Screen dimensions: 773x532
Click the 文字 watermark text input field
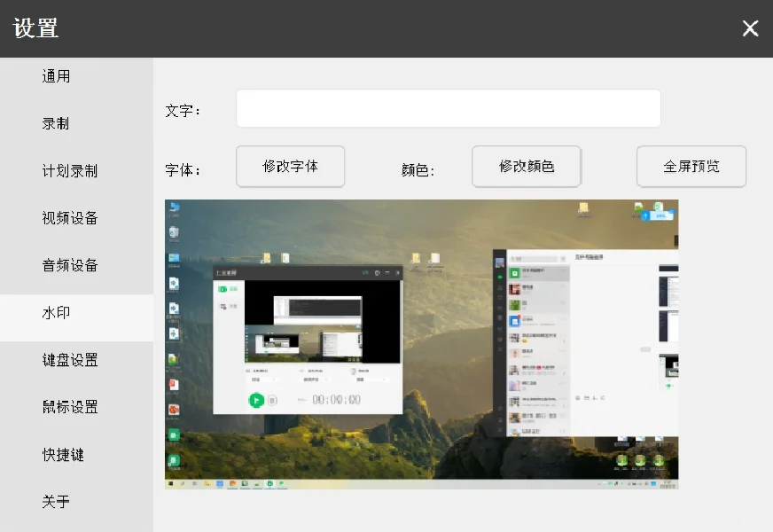pyautogui.click(x=448, y=108)
